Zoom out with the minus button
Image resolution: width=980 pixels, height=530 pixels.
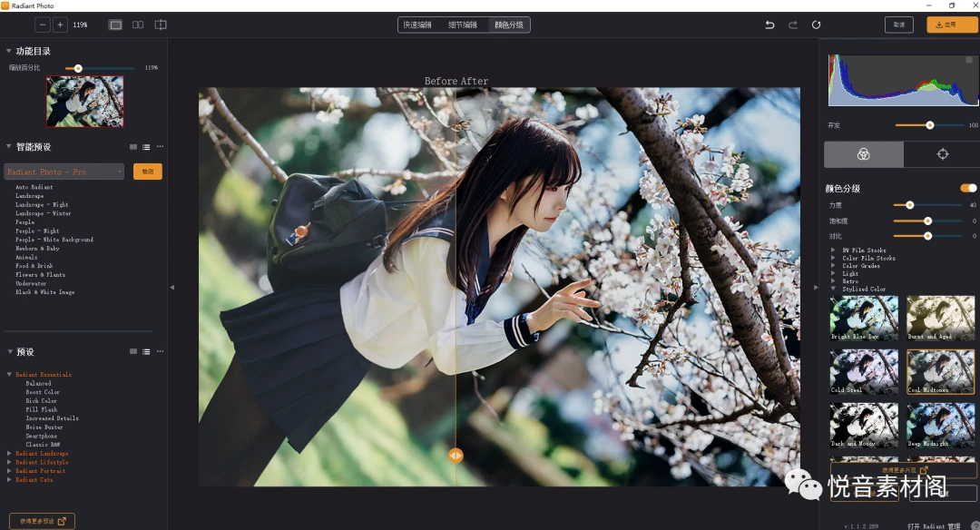point(43,25)
